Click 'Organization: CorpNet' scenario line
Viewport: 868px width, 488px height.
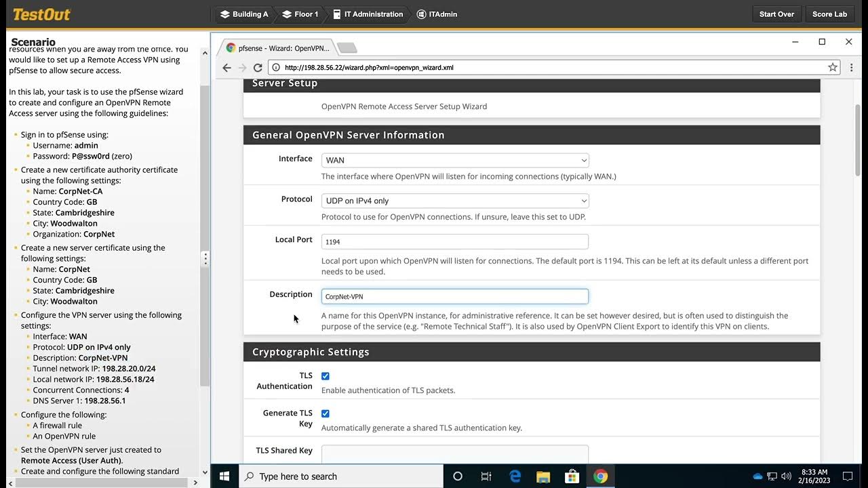(74, 235)
